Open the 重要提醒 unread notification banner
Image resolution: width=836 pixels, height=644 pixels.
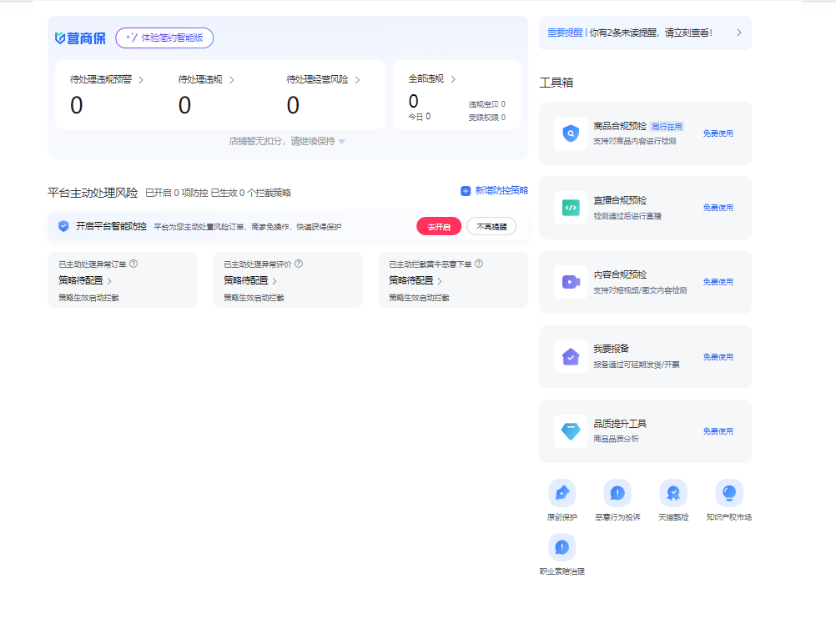point(644,33)
